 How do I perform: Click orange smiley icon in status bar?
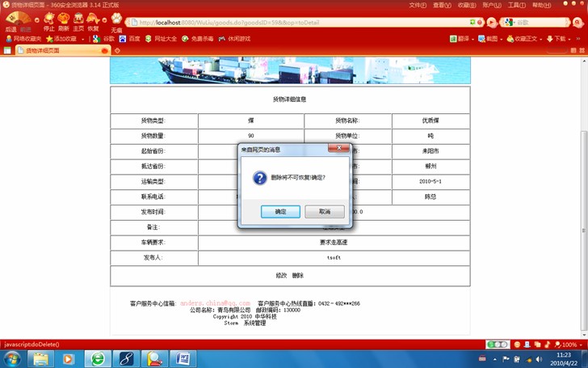(517, 345)
